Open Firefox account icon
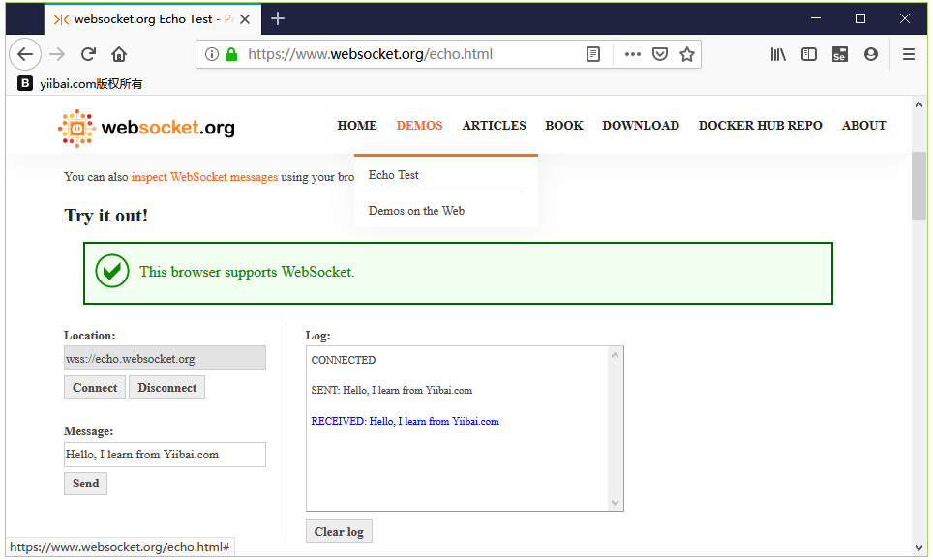This screenshot has width=933, height=560. point(871,54)
